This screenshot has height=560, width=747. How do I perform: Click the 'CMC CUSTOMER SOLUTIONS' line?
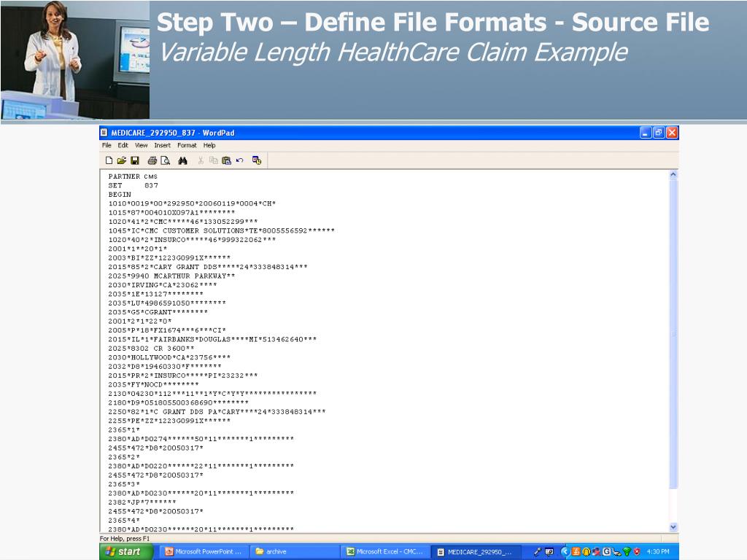point(222,230)
